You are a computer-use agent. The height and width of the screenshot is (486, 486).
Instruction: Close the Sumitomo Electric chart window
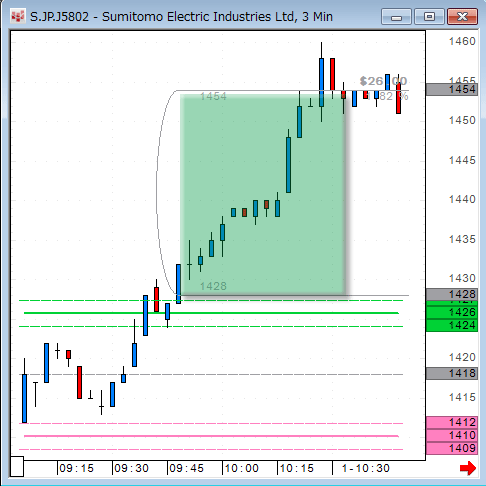[x=462, y=17]
